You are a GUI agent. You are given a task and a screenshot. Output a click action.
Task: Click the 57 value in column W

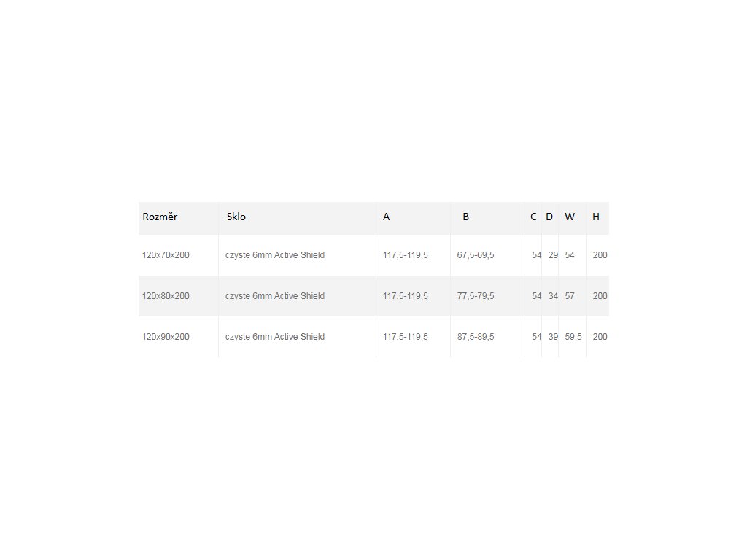[x=570, y=296]
